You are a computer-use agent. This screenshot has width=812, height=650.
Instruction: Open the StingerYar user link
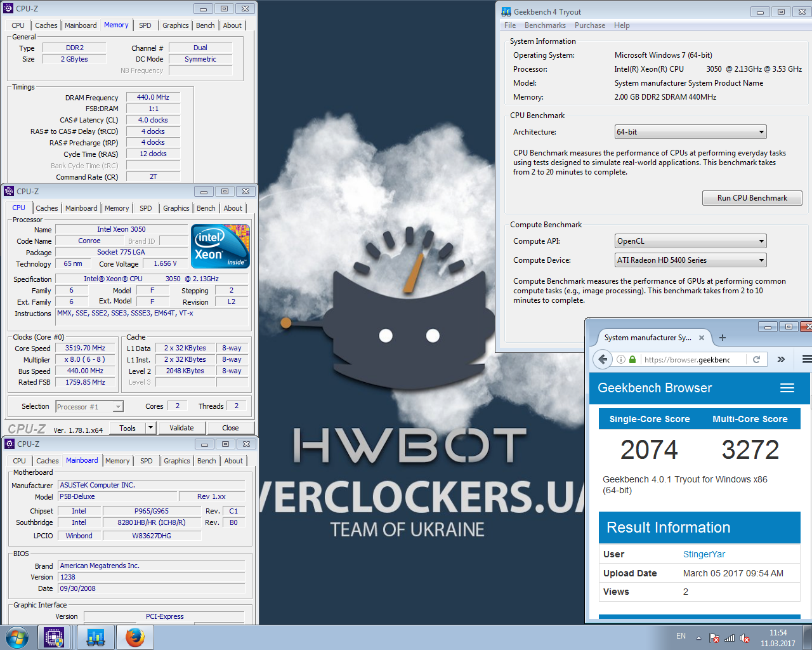pyautogui.click(x=704, y=554)
